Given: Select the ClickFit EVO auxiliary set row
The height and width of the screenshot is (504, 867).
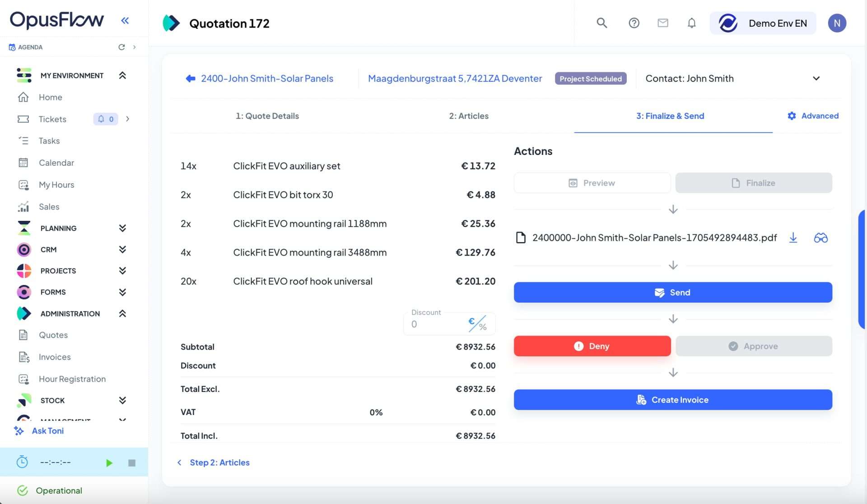Looking at the screenshot, I should pos(338,166).
